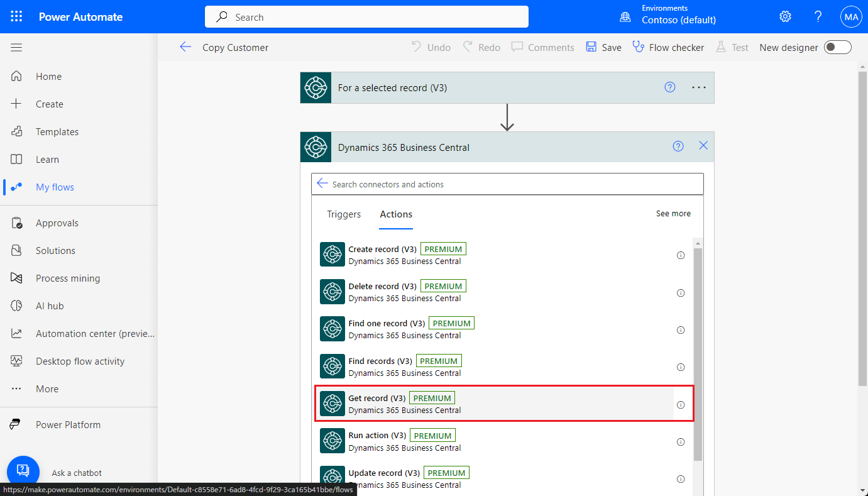
Task: Switch to the Actions tab
Action: 395,214
